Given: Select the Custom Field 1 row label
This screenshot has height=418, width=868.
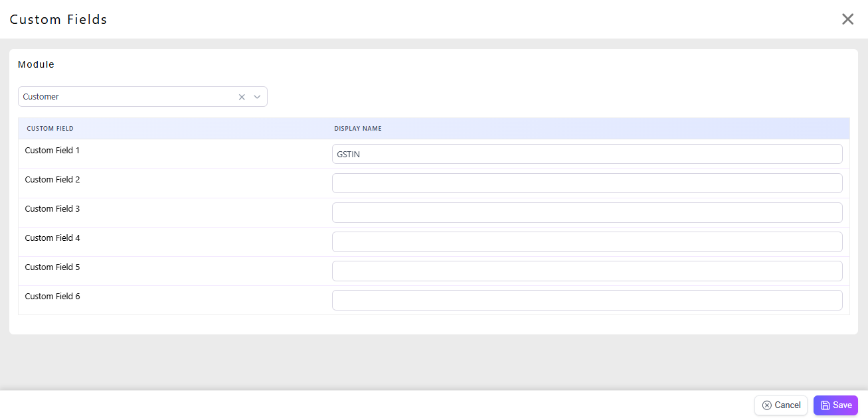Looking at the screenshot, I should pyautogui.click(x=52, y=151).
